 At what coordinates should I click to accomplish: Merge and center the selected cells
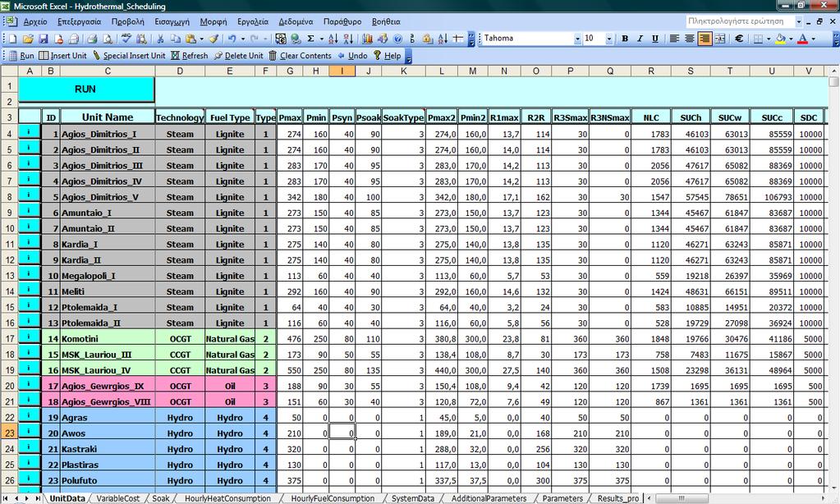(720, 39)
